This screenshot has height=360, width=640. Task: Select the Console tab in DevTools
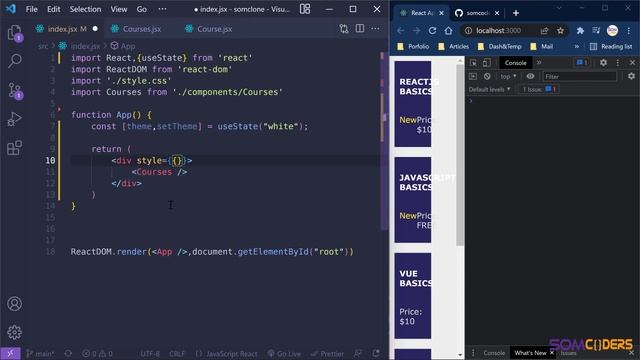[x=516, y=63]
